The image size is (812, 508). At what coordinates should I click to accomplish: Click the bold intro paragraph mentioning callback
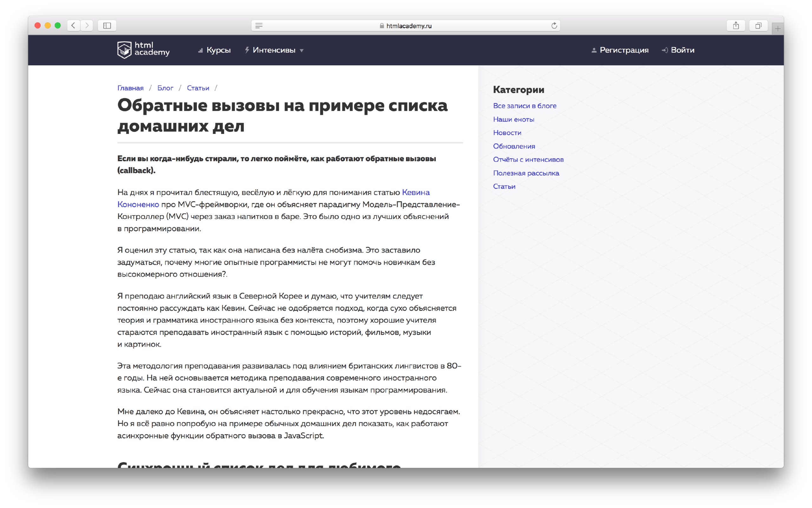coord(276,164)
